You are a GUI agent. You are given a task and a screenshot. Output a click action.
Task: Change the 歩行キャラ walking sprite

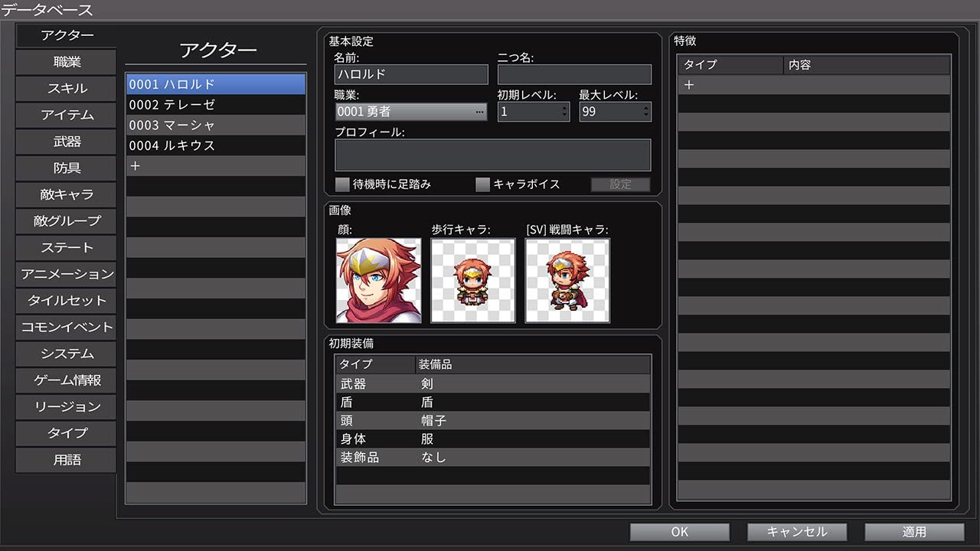click(473, 280)
